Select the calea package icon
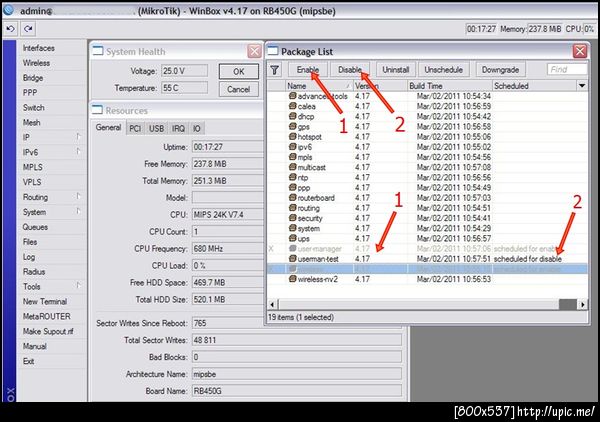 click(x=292, y=106)
